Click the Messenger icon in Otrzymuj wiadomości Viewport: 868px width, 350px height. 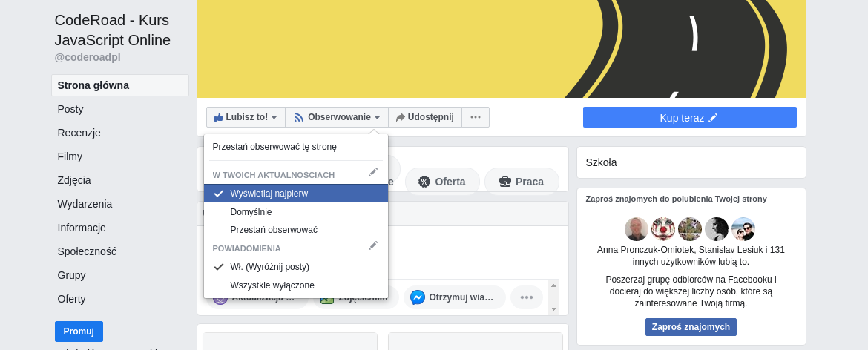[418, 297]
